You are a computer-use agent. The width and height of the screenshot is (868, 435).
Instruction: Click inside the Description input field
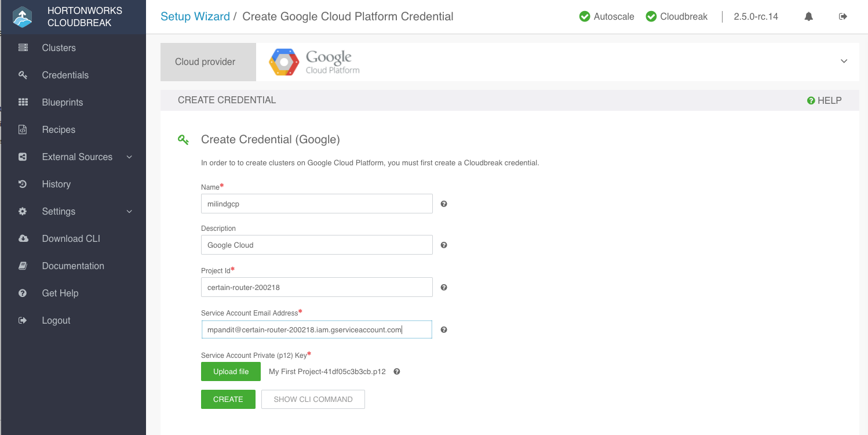pyautogui.click(x=316, y=245)
